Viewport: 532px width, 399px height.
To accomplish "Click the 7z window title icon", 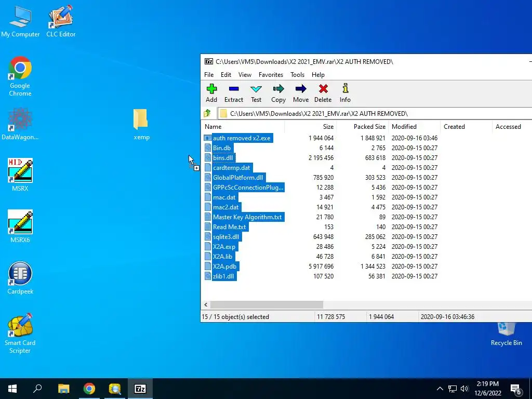I will 209,61.
